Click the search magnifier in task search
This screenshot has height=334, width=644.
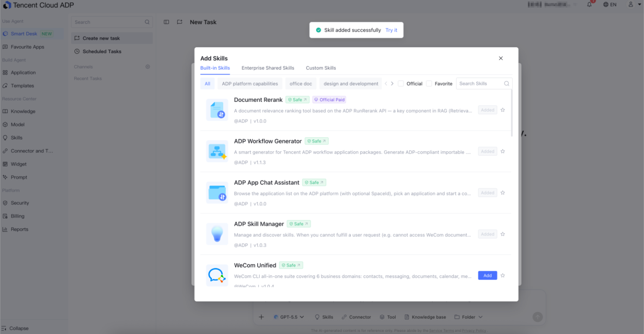[x=147, y=22]
